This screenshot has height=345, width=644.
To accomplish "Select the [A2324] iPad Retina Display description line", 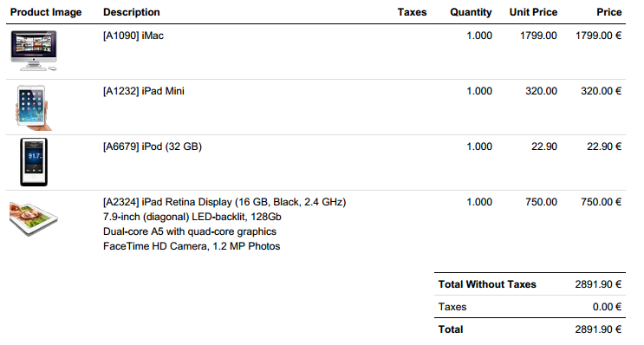I will 224,202.
